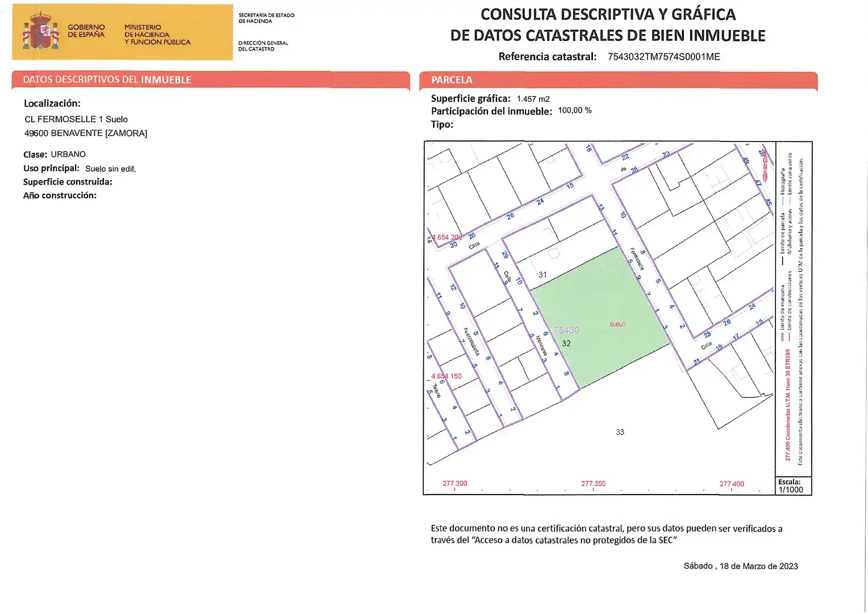Click the "Uso principal:" label
This screenshot has height=614, width=868.
[x=52, y=168]
